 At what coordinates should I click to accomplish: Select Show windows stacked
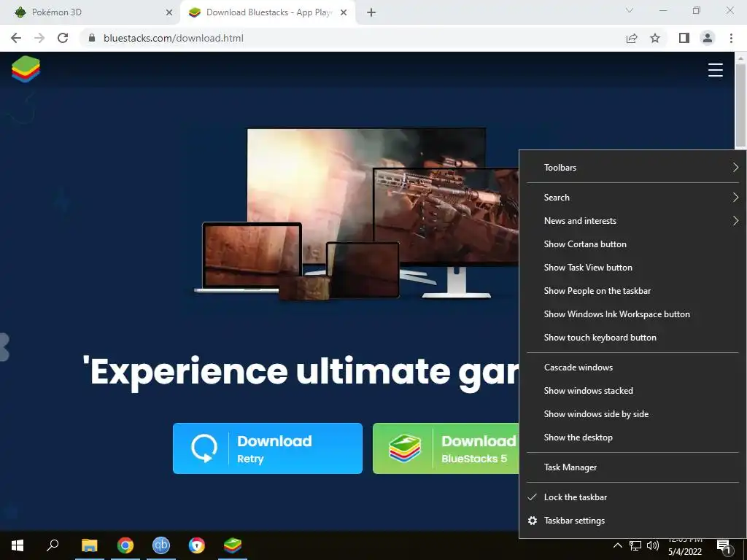pyautogui.click(x=632, y=391)
